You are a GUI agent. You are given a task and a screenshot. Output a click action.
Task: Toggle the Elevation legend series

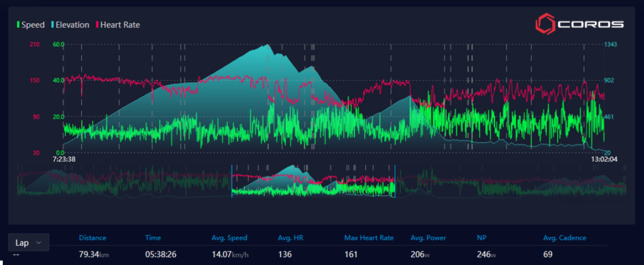point(69,25)
